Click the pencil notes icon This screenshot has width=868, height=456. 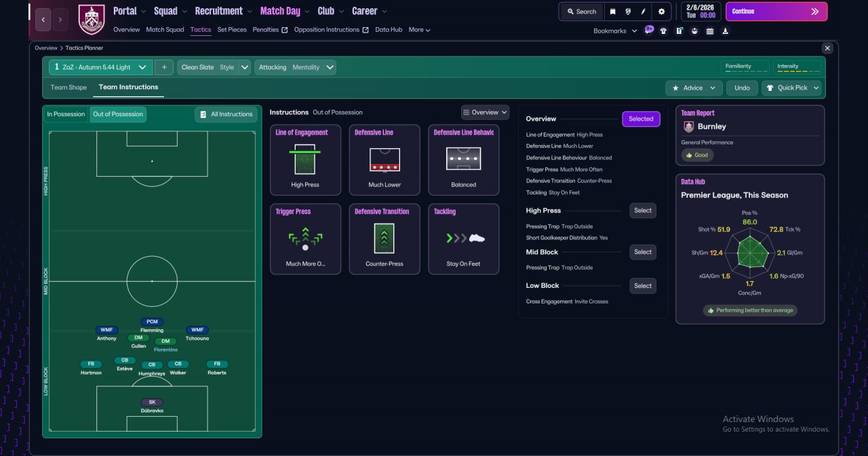(x=644, y=12)
